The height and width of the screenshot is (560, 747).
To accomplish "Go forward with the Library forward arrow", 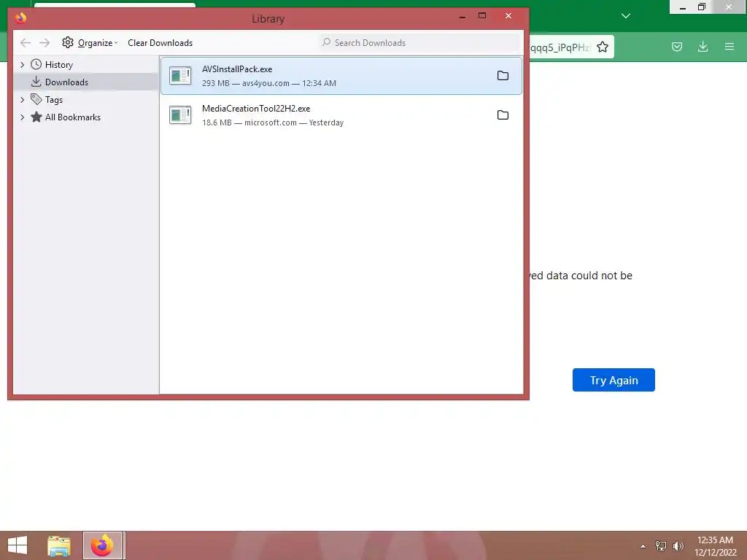I will pos(44,43).
